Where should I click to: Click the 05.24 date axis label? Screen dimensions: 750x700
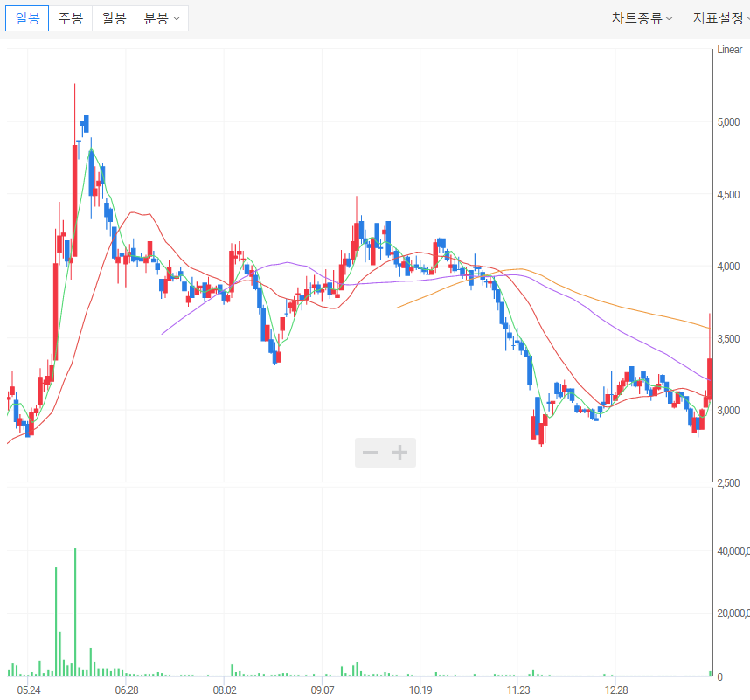29,690
